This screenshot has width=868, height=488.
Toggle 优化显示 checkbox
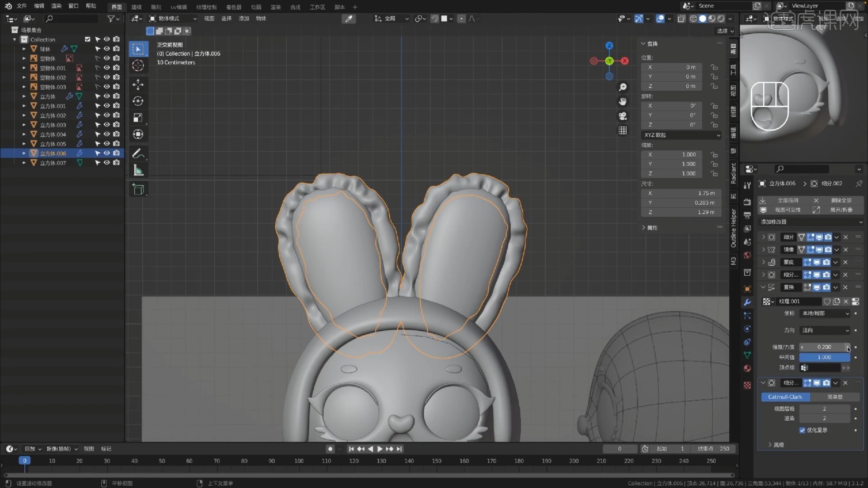pyautogui.click(x=802, y=430)
